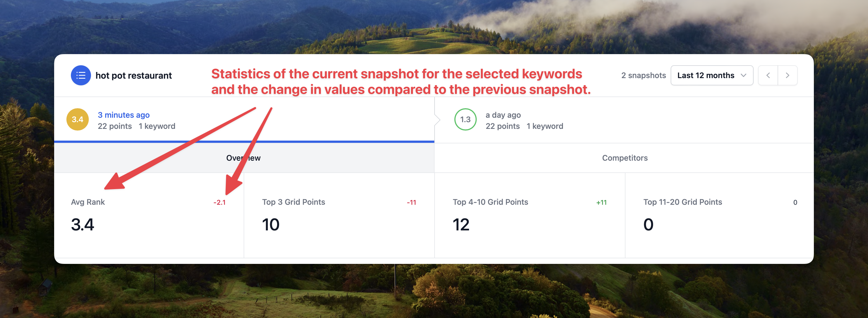Click the green 1.3 rank circle
Image resolution: width=868 pixels, height=318 pixels.
click(x=465, y=120)
